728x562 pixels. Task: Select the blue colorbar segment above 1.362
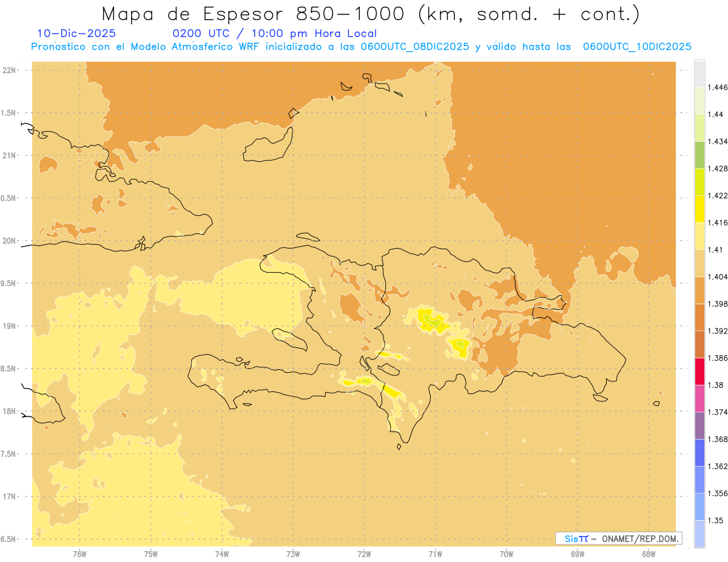pyautogui.click(x=699, y=453)
